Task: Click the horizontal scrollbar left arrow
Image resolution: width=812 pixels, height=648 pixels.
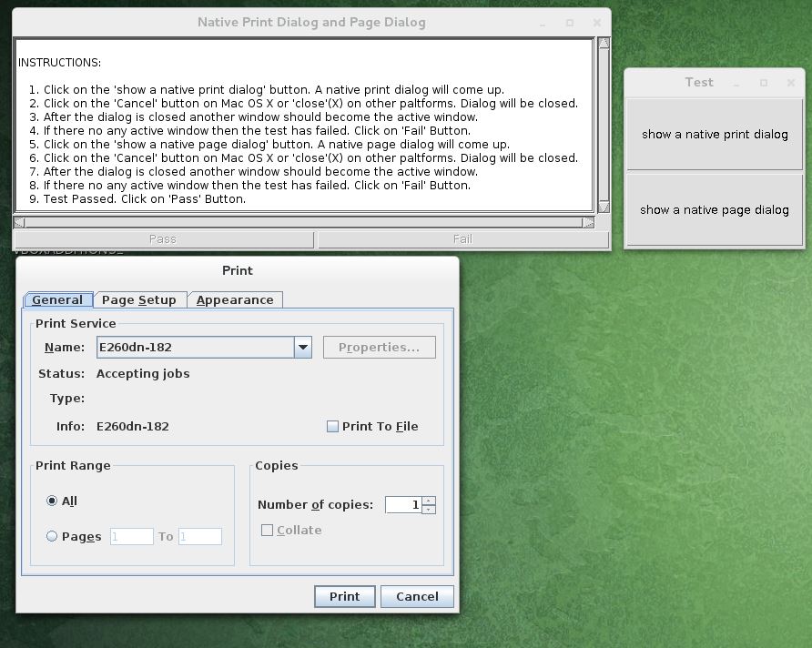Action: point(19,222)
